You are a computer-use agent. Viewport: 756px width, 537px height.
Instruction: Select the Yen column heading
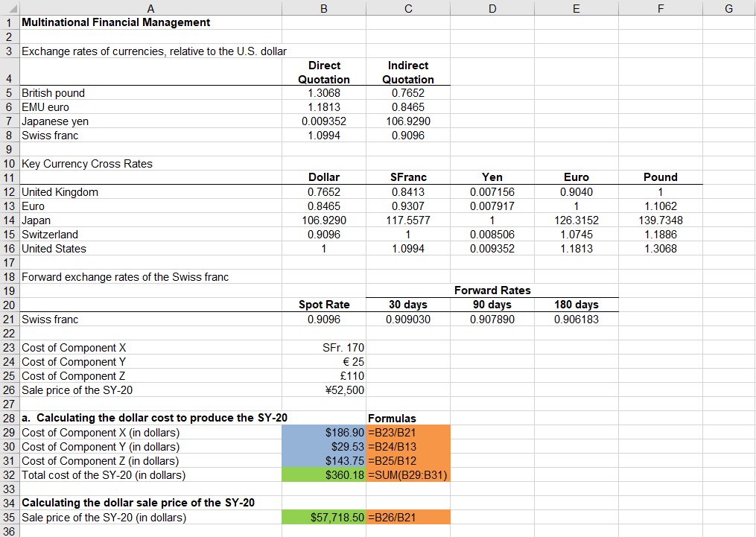492,177
